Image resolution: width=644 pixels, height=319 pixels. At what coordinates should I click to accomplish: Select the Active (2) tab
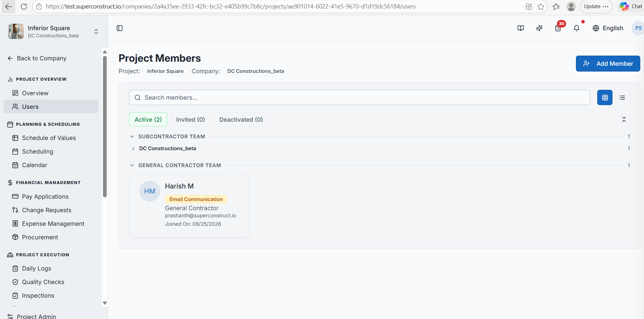pyautogui.click(x=148, y=119)
